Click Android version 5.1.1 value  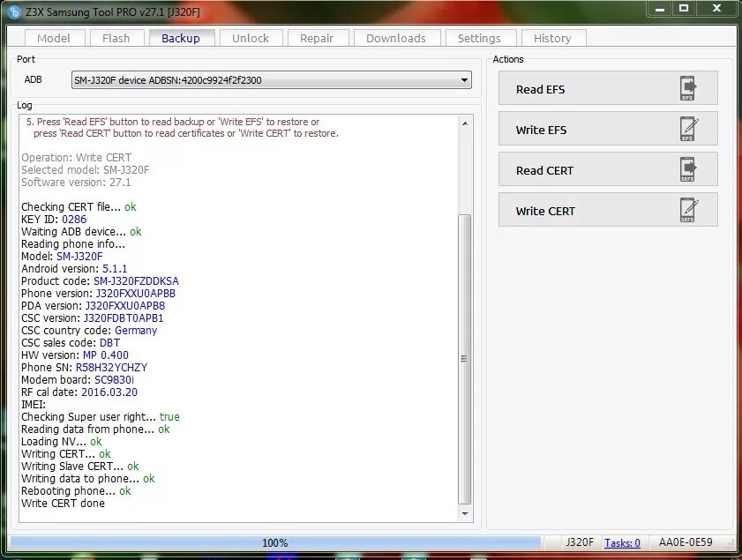115,269
